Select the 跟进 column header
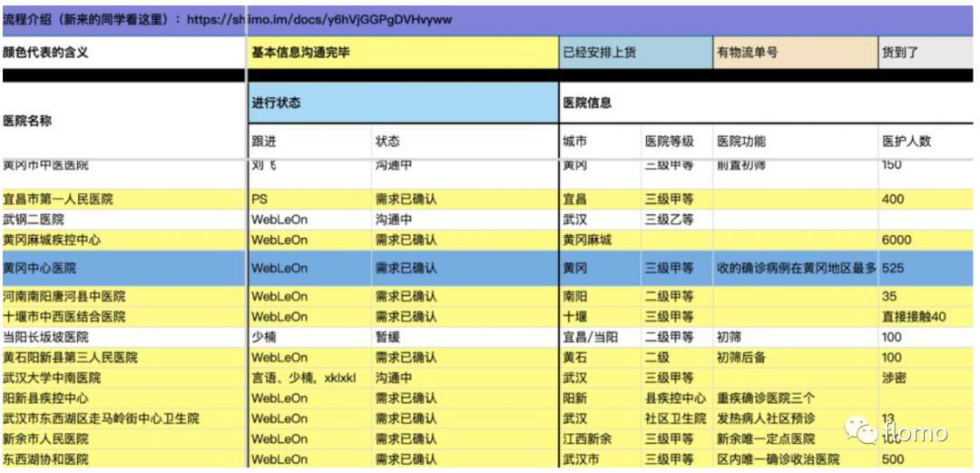The image size is (980, 473). (x=310, y=142)
